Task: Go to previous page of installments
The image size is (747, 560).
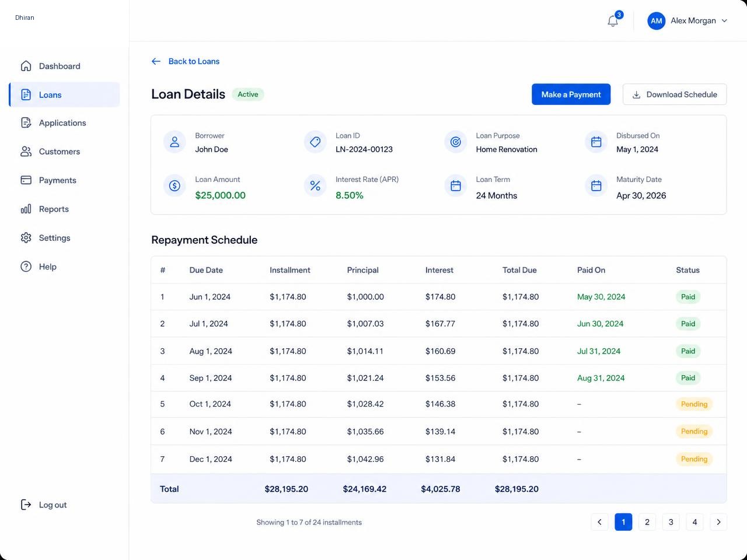Action: click(599, 522)
